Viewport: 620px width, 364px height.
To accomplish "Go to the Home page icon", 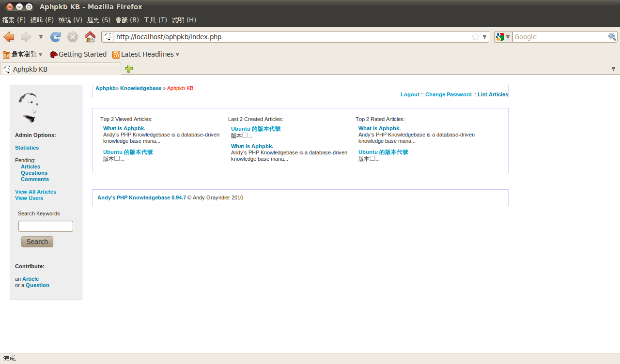I will point(90,37).
